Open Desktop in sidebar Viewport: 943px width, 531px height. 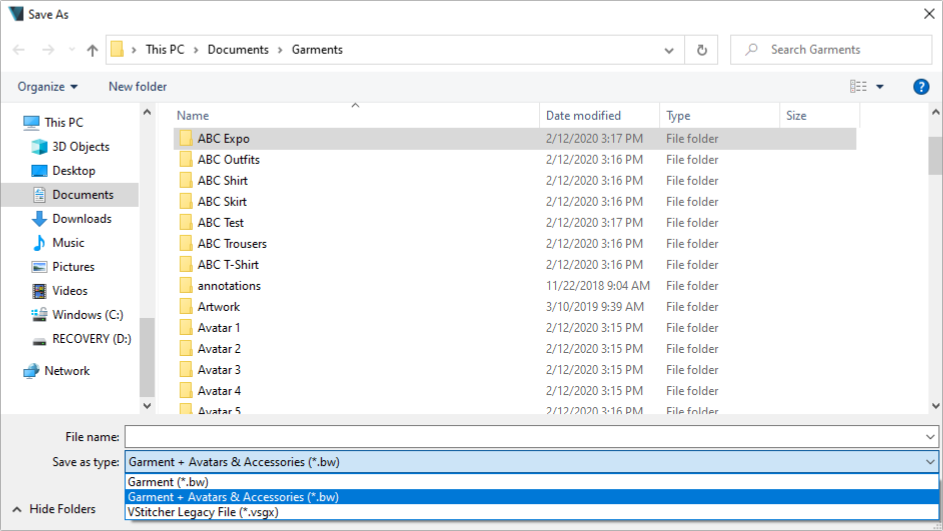[73, 171]
